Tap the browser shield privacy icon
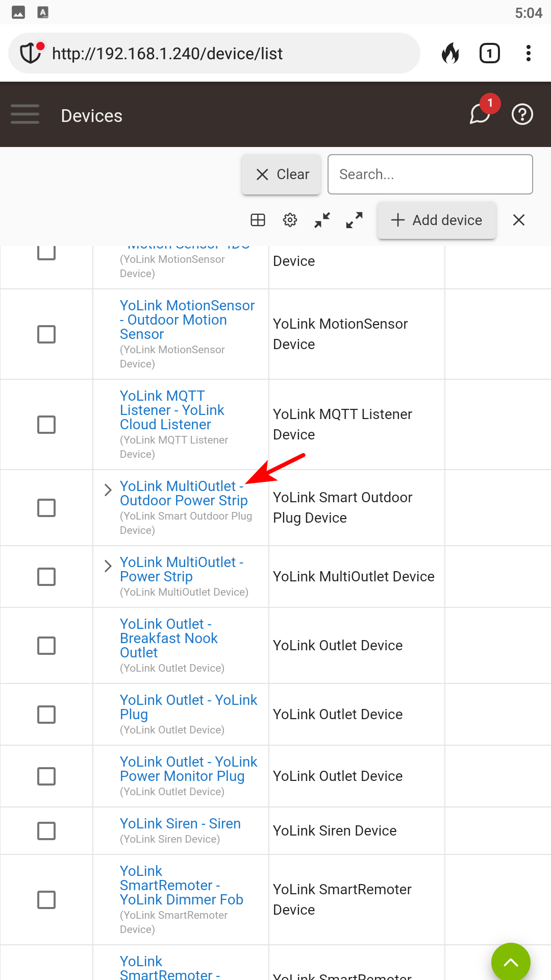The image size is (551, 980). click(31, 53)
